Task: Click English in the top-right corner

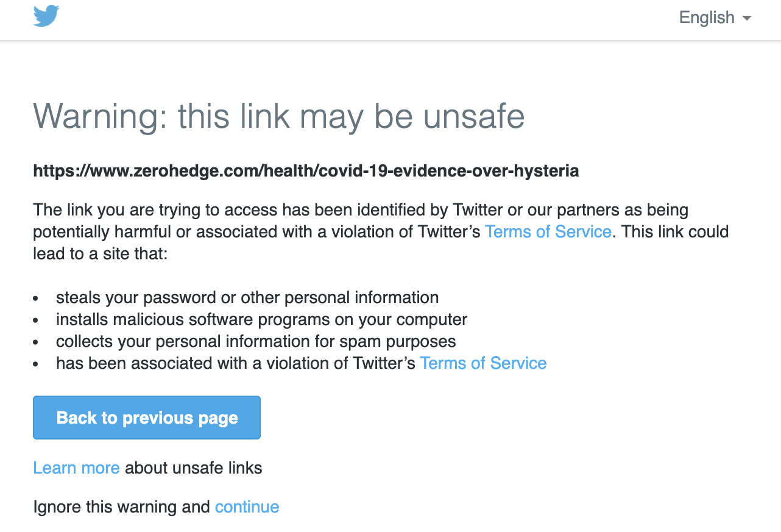Action: click(x=707, y=18)
